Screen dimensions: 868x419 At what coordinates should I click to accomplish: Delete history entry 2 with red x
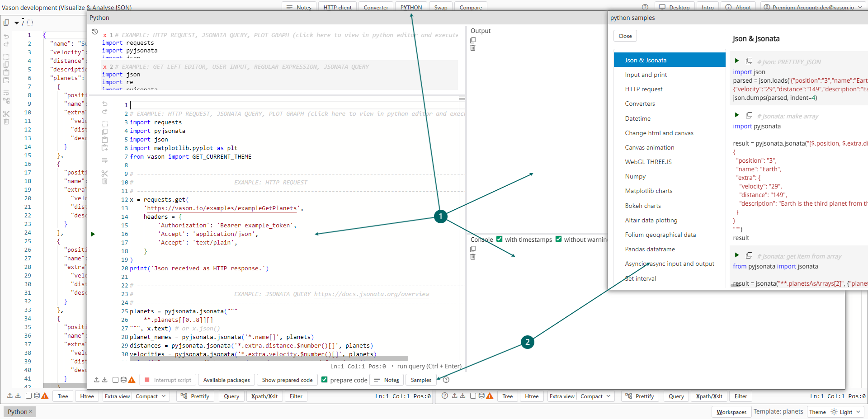pyautogui.click(x=105, y=67)
